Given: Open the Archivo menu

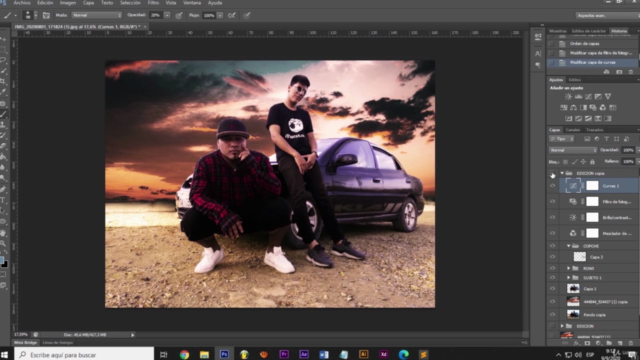Looking at the screenshot, I should [22, 3].
